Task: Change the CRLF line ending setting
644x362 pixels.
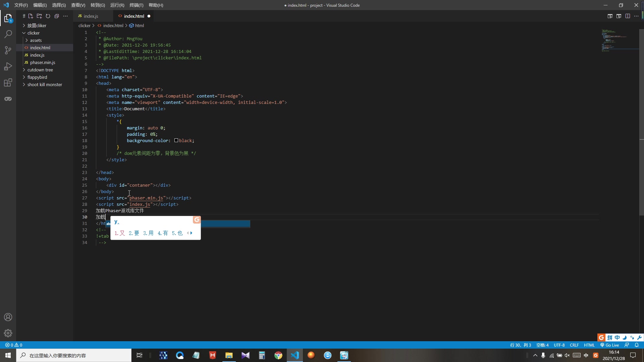Action: pos(574,345)
